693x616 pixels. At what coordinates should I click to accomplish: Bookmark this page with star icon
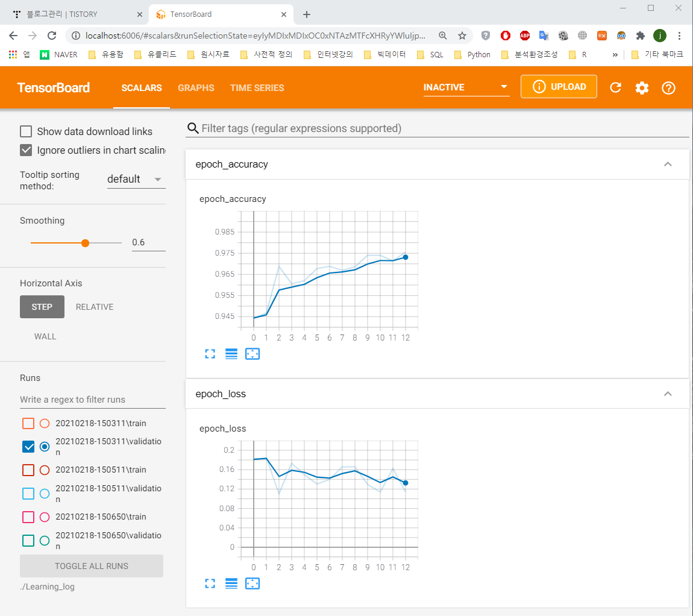pyautogui.click(x=462, y=36)
